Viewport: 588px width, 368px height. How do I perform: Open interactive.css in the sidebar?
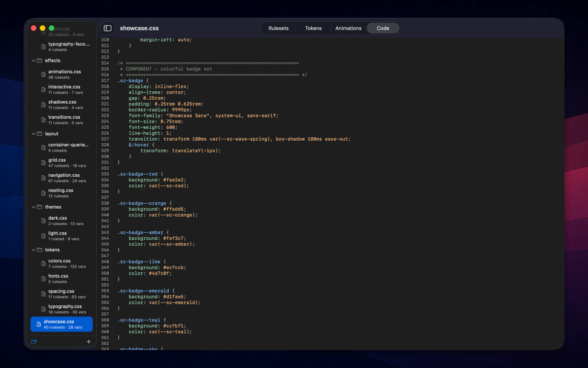tap(61, 90)
